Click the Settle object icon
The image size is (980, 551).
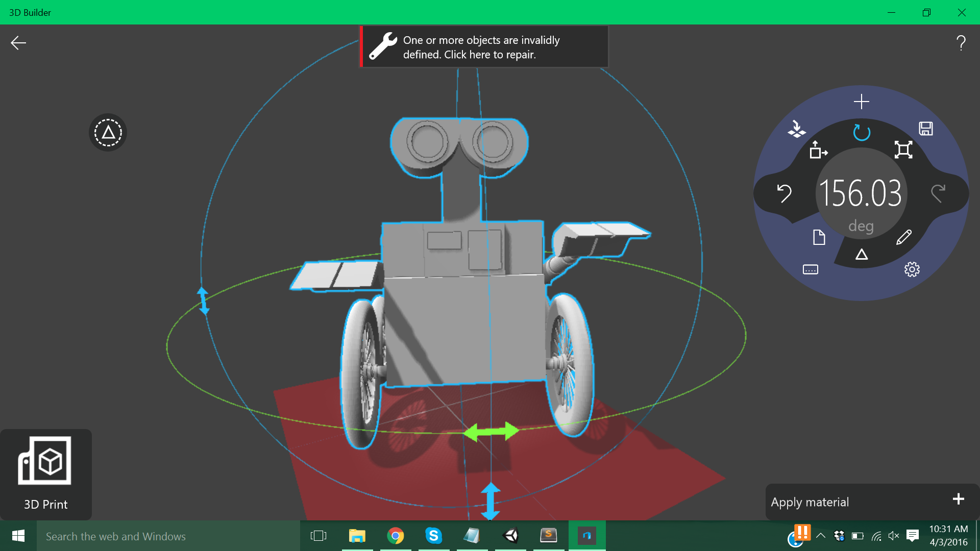pyautogui.click(x=796, y=129)
